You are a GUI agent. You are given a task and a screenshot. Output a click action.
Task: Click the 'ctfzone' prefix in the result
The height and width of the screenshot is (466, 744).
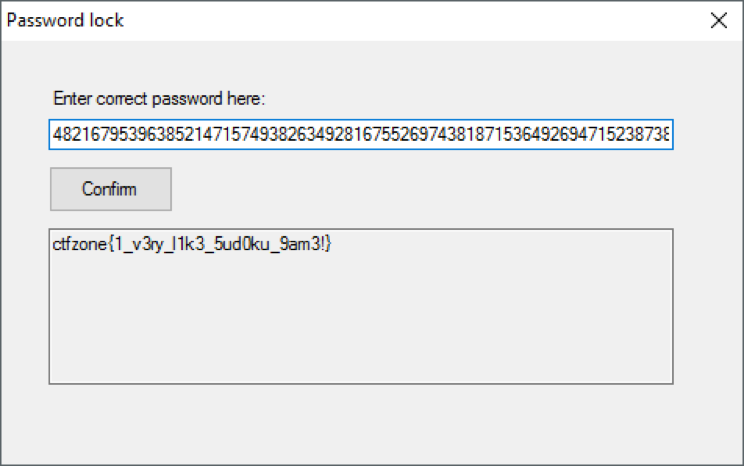point(76,245)
